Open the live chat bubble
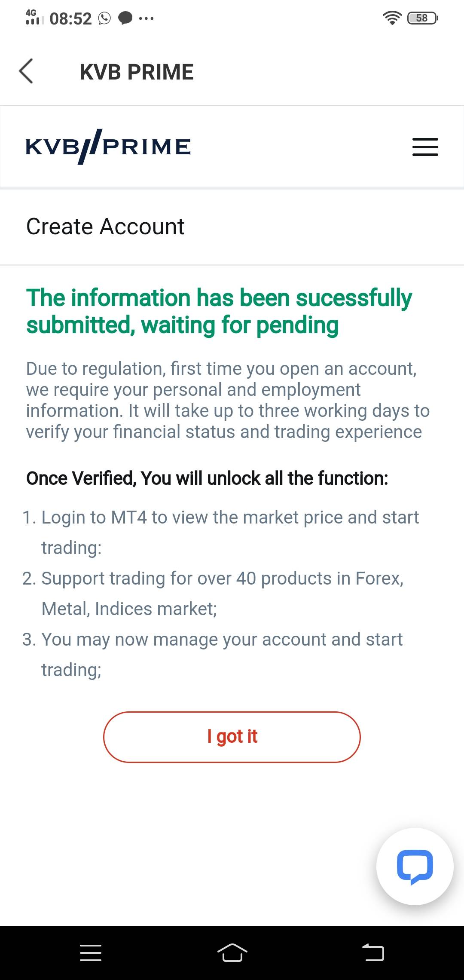 coord(415,866)
